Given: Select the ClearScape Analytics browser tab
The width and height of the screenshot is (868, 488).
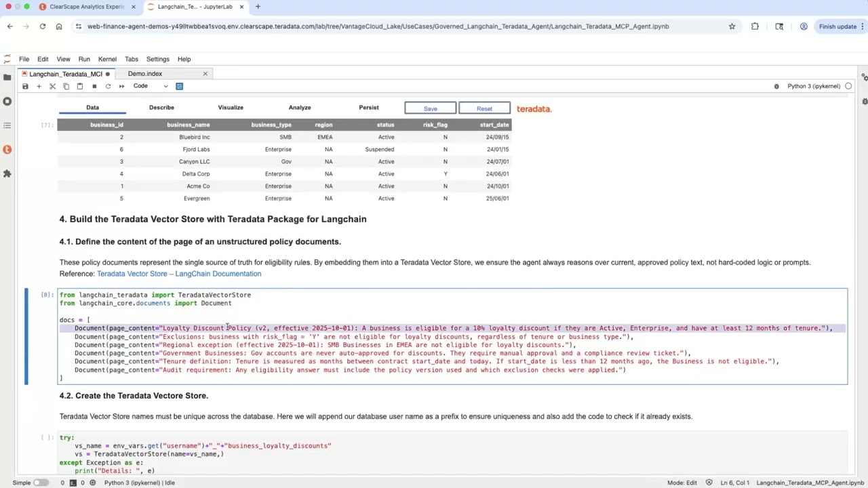Looking at the screenshot, I should [87, 7].
